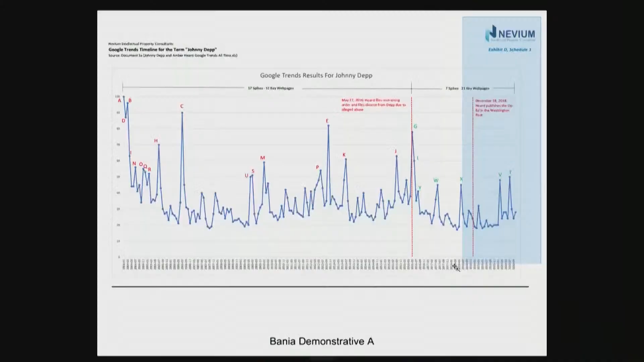
Task: Click the Nevium logo in the corner
Action: coord(510,34)
